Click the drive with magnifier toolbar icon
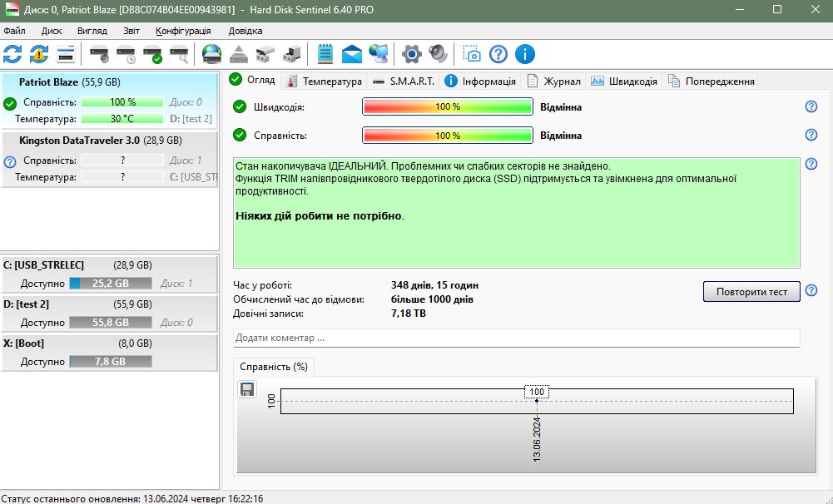 179,54
